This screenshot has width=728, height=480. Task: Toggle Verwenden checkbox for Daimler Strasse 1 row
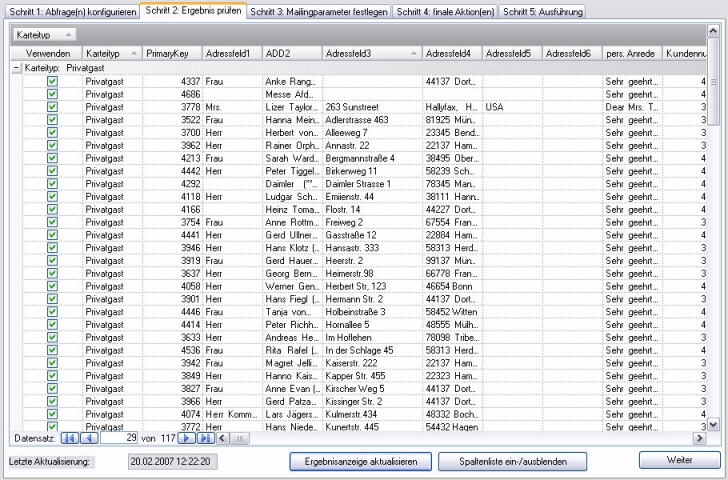pos(52,184)
